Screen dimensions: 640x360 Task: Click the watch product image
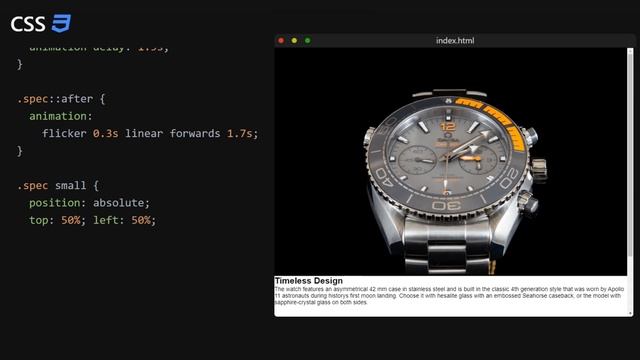click(451, 162)
